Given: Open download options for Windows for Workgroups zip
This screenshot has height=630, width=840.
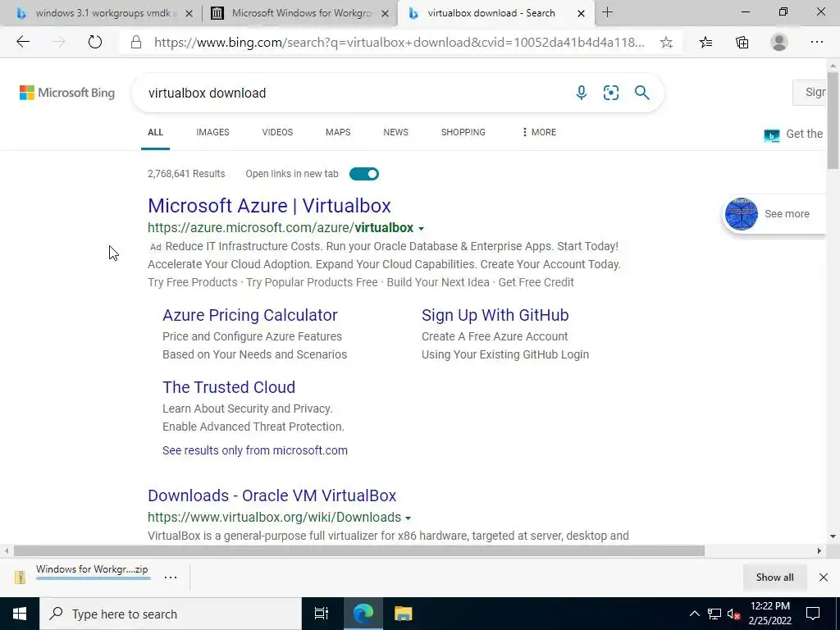Looking at the screenshot, I should (171, 577).
